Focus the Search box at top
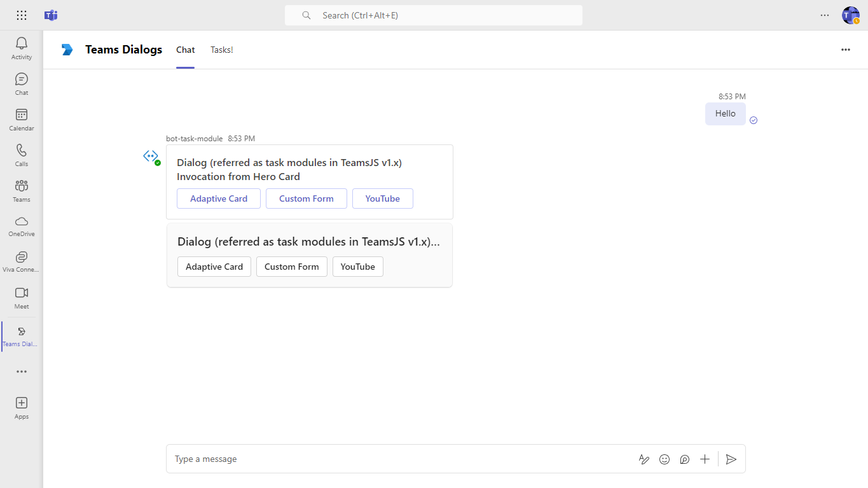The image size is (868, 488). pyautogui.click(x=434, y=15)
